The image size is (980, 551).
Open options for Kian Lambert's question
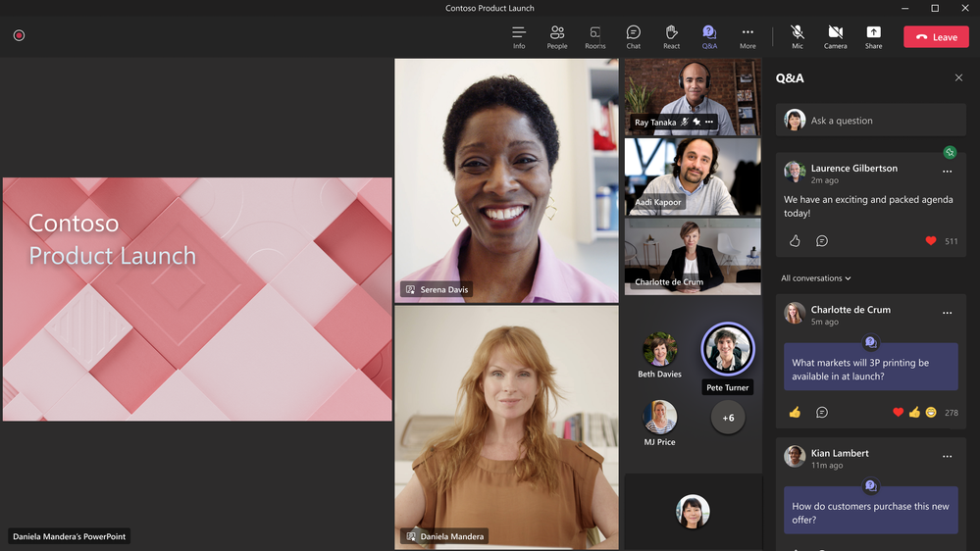[947, 457]
